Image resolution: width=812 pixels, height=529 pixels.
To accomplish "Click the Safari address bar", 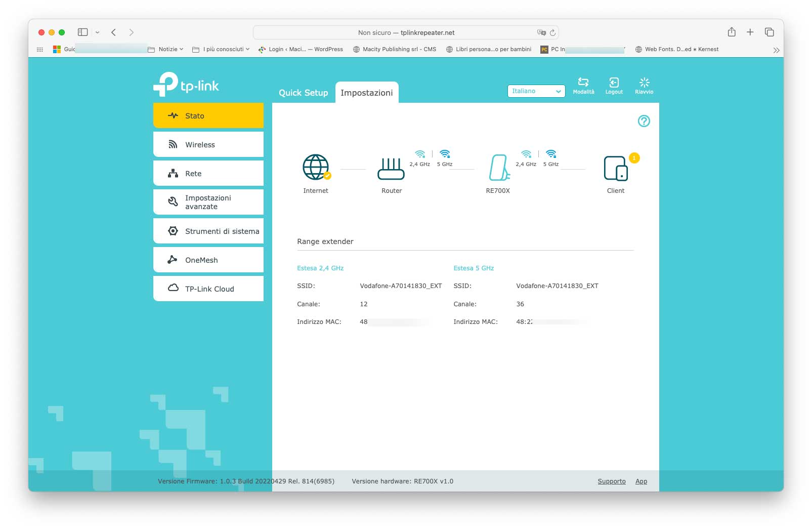I will click(406, 32).
